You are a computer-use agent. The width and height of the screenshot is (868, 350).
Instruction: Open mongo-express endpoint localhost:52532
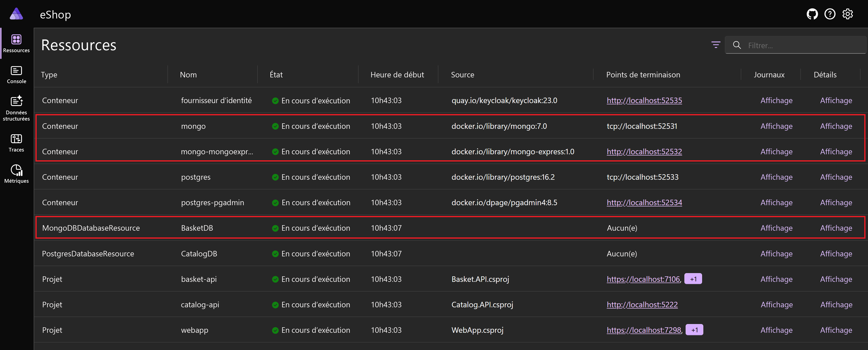644,152
